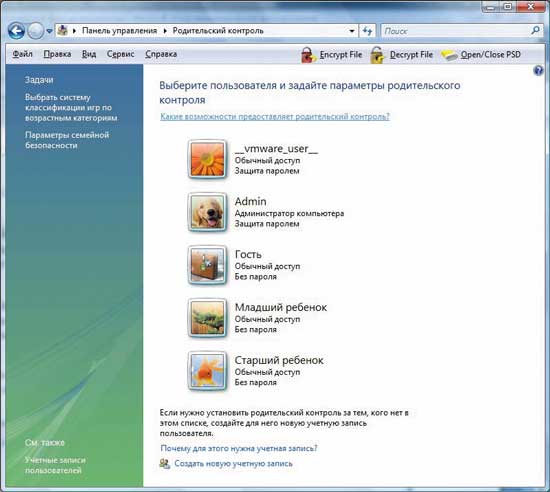The height and width of the screenshot is (492, 550).
Task: Click the Decrypt File padlock icon
Action: coord(377,55)
